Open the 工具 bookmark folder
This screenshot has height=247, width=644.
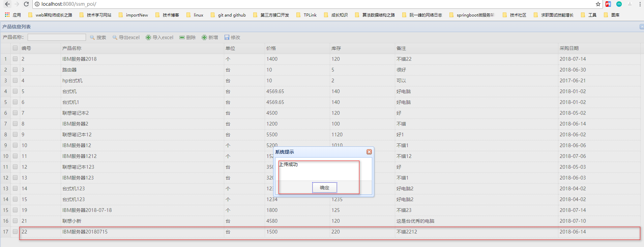tap(589, 15)
